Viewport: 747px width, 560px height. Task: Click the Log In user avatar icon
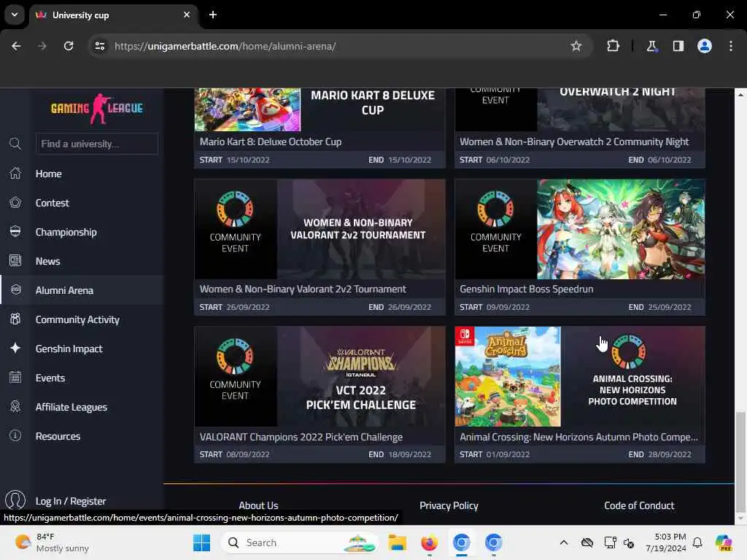click(x=15, y=500)
